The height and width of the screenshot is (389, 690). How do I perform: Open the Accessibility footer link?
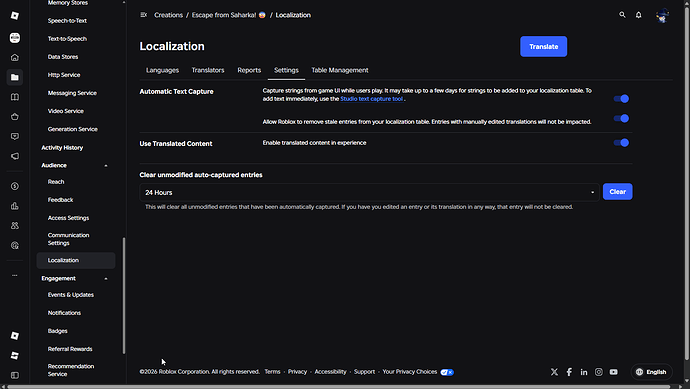point(330,372)
